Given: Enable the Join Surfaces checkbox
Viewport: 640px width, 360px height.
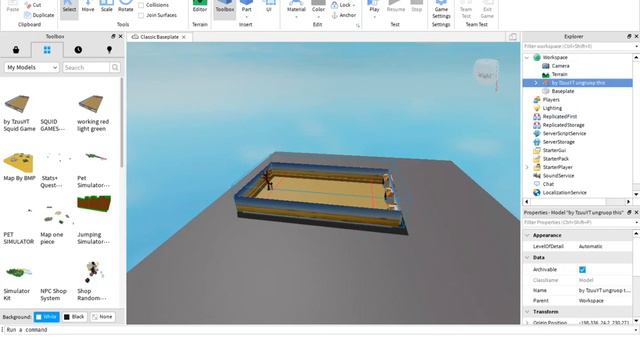Looking at the screenshot, I should coord(141,15).
